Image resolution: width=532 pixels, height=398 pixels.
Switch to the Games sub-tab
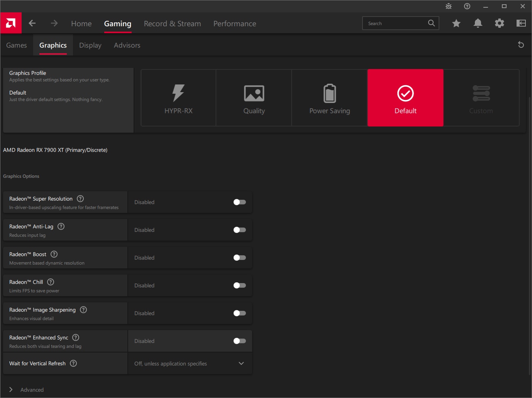pyautogui.click(x=17, y=45)
